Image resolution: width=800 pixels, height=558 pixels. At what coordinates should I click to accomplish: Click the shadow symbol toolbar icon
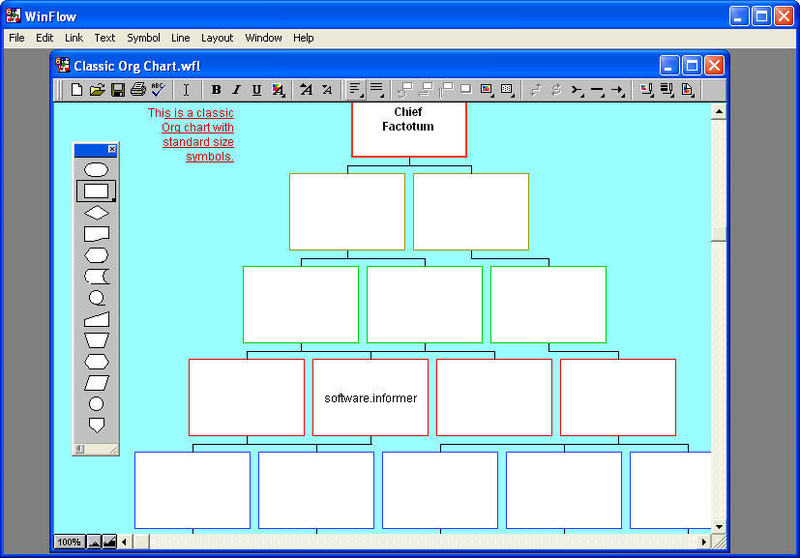click(465, 90)
